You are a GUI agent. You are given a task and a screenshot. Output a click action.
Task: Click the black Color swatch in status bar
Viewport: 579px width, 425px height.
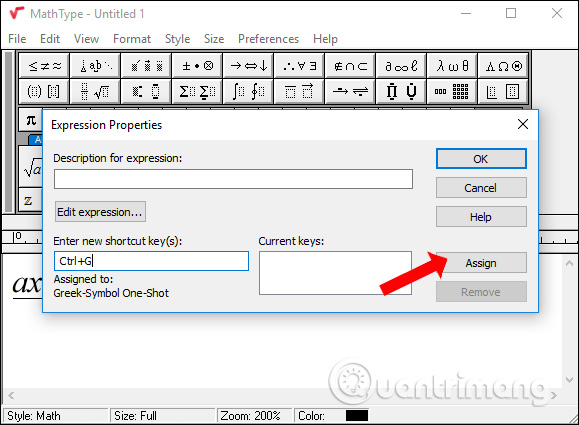click(x=357, y=416)
